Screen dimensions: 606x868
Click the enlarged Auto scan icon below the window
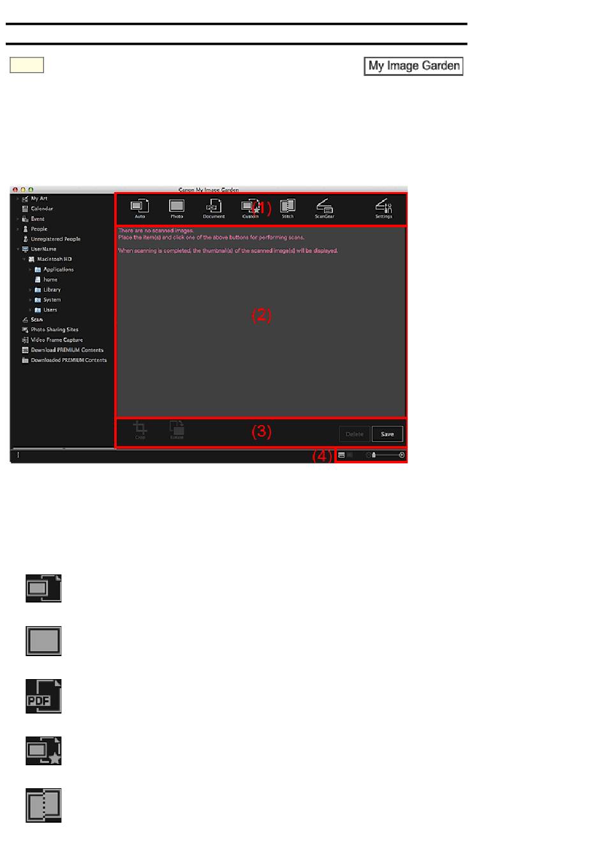pyautogui.click(x=43, y=588)
